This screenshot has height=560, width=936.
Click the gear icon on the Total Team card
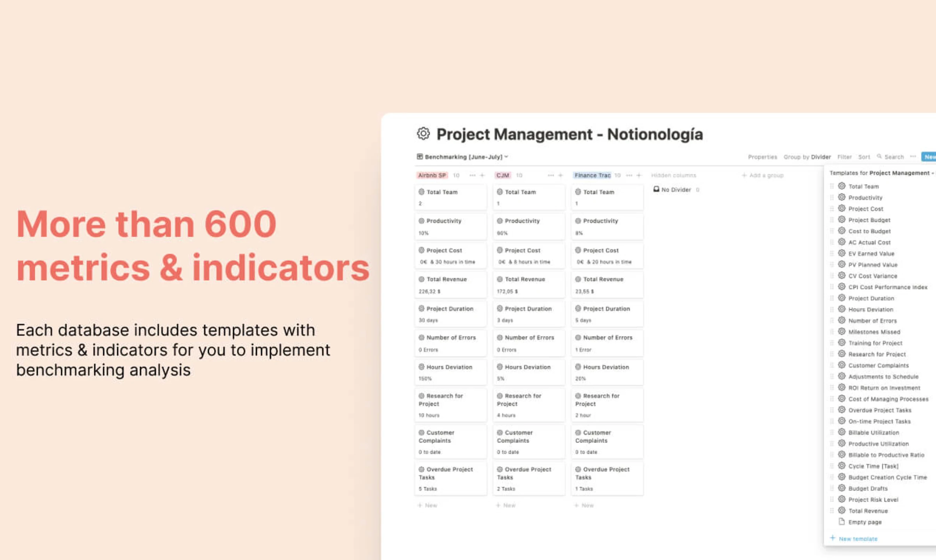(421, 191)
